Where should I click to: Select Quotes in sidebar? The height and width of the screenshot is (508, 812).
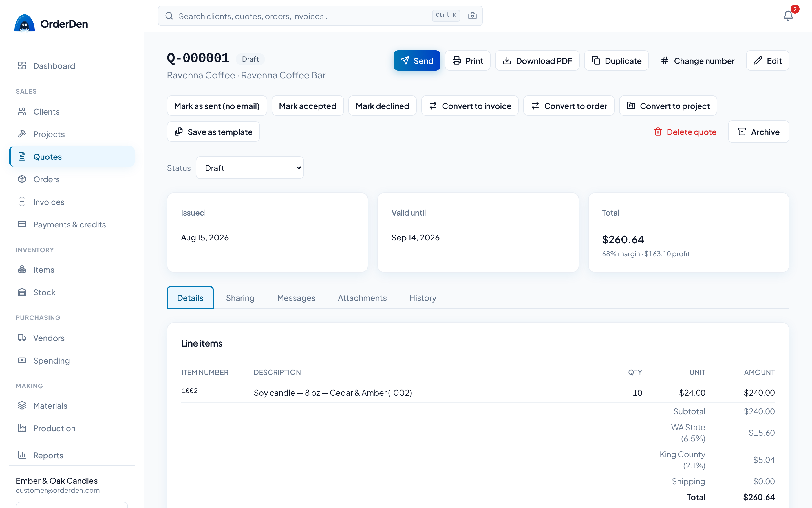tap(72, 157)
